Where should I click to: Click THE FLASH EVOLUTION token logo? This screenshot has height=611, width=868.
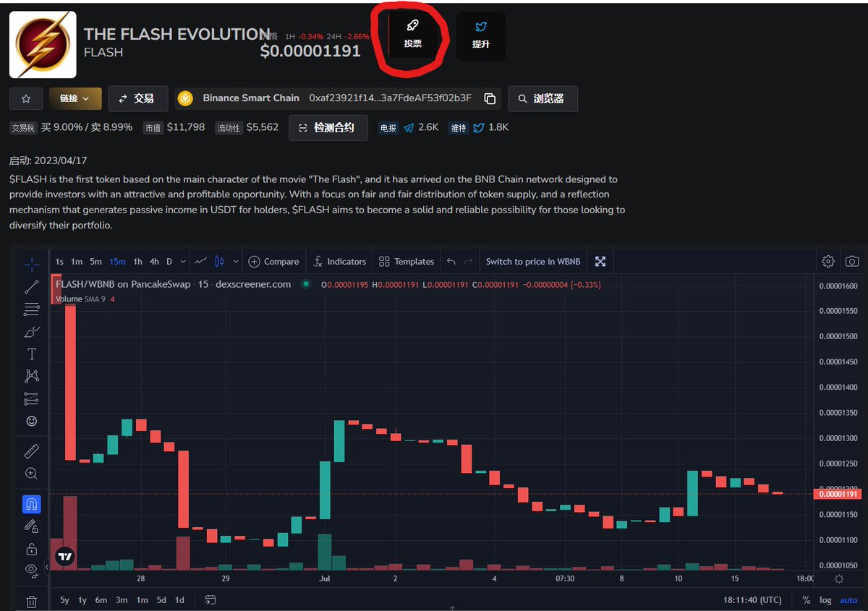[43, 45]
